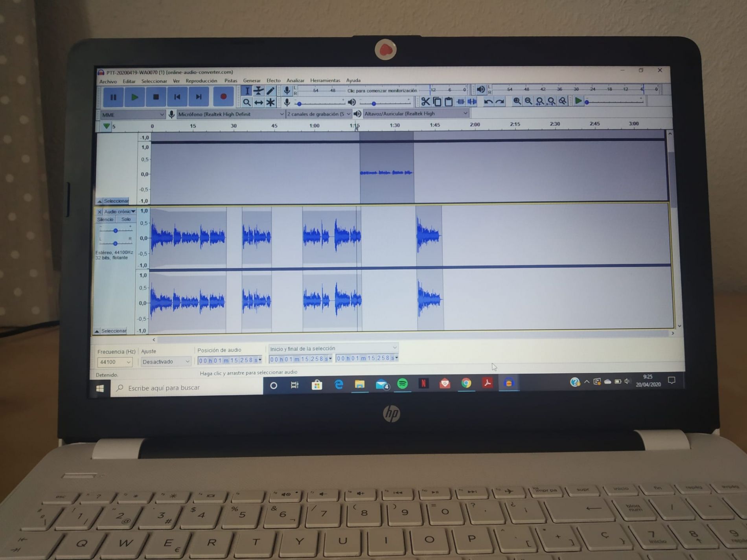The image size is (747, 560).
Task: Open the Inicio y final de la selección dropdown
Action: (x=333, y=348)
